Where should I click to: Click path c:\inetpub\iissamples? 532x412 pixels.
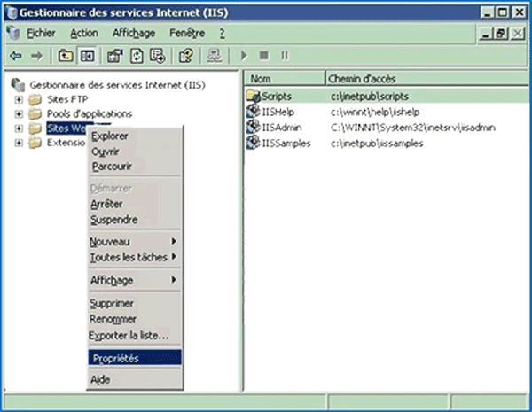tap(377, 144)
